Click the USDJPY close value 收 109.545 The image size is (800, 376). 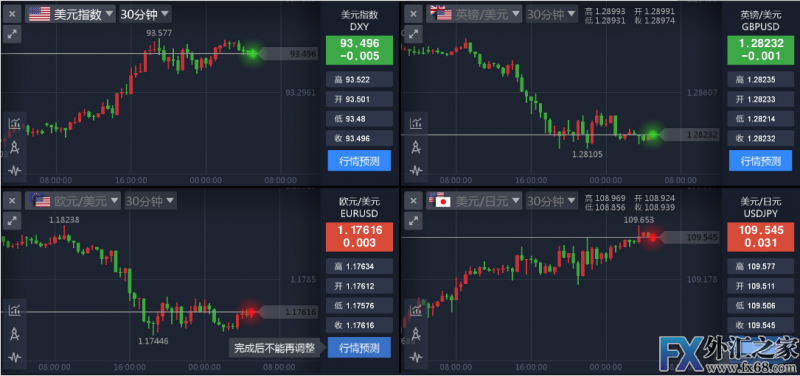point(760,325)
